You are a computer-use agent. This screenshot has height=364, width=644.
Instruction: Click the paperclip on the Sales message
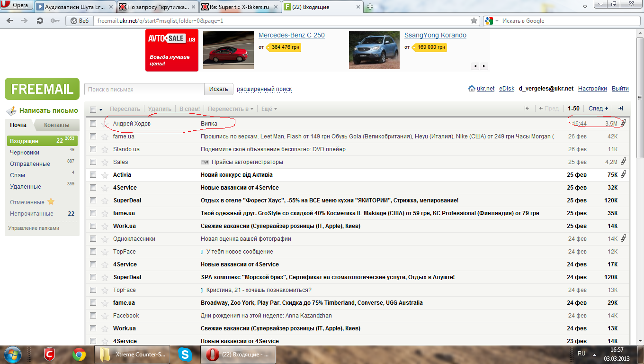tap(624, 162)
